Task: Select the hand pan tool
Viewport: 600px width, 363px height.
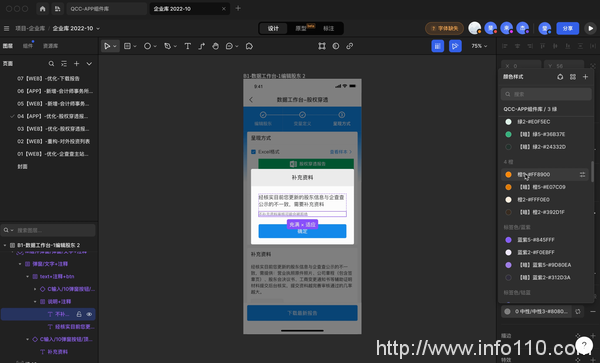Action: click(x=215, y=46)
